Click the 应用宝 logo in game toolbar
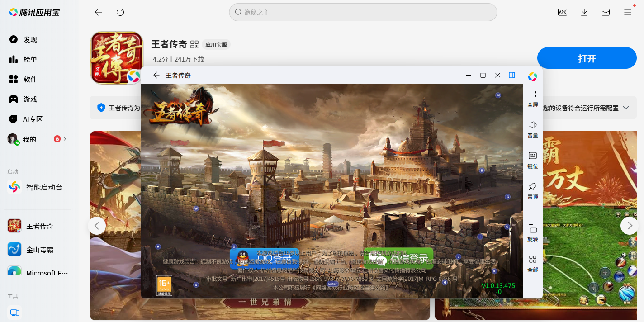Screen dimensions: 644x322 pos(533,77)
